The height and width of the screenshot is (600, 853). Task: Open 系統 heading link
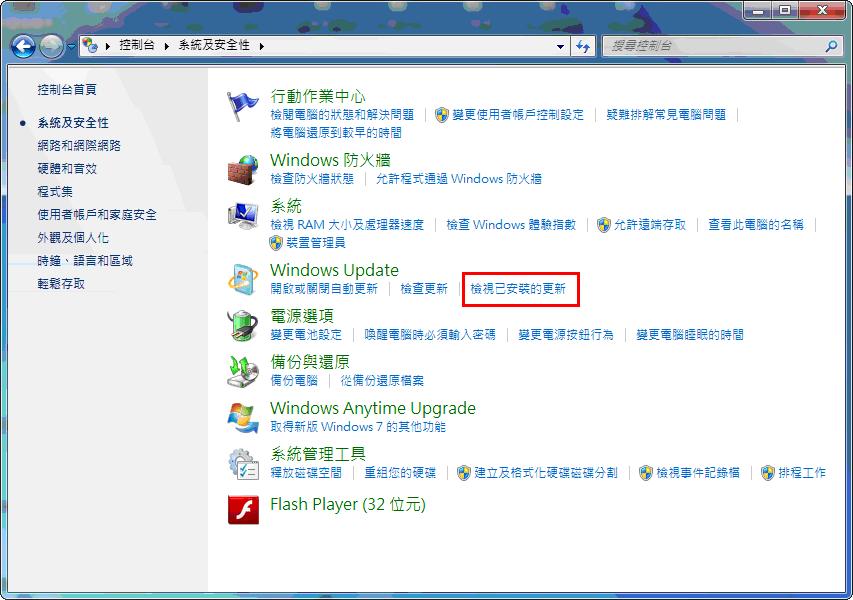point(286,206)
